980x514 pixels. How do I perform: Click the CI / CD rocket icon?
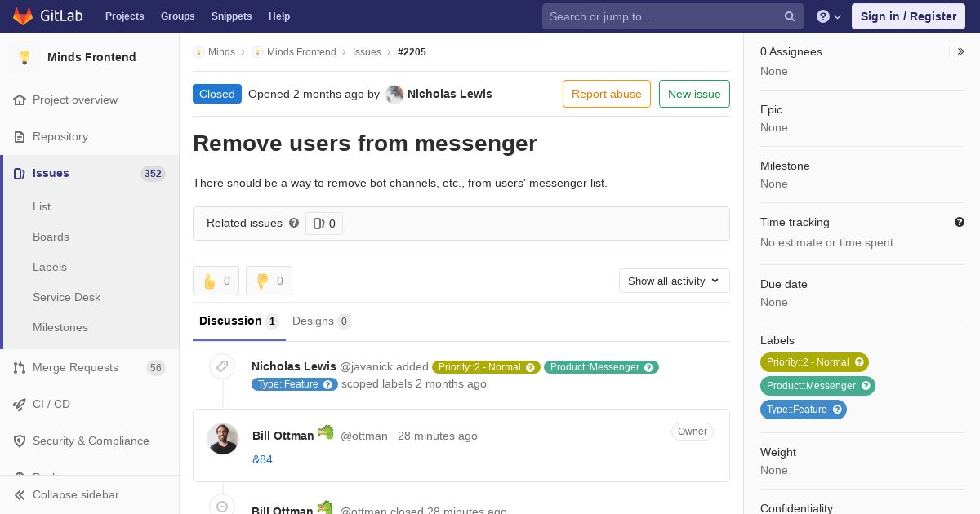(x=20, y=404)
